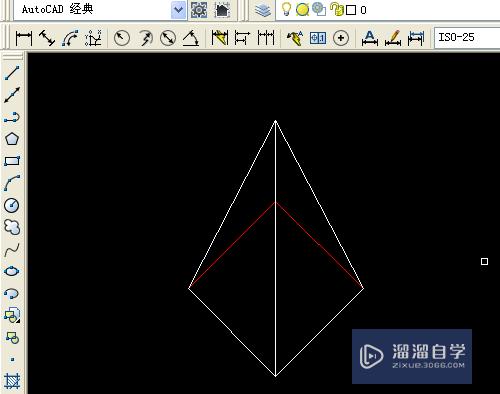Select the Ellipse Arc tool
This screenshot has height=394, width=500.
(x=12, y=293)
